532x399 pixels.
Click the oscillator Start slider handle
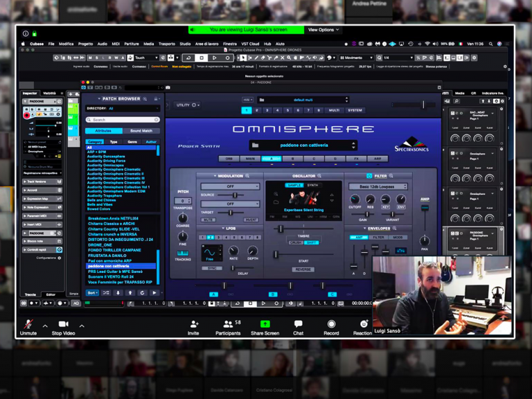[276, 254]
